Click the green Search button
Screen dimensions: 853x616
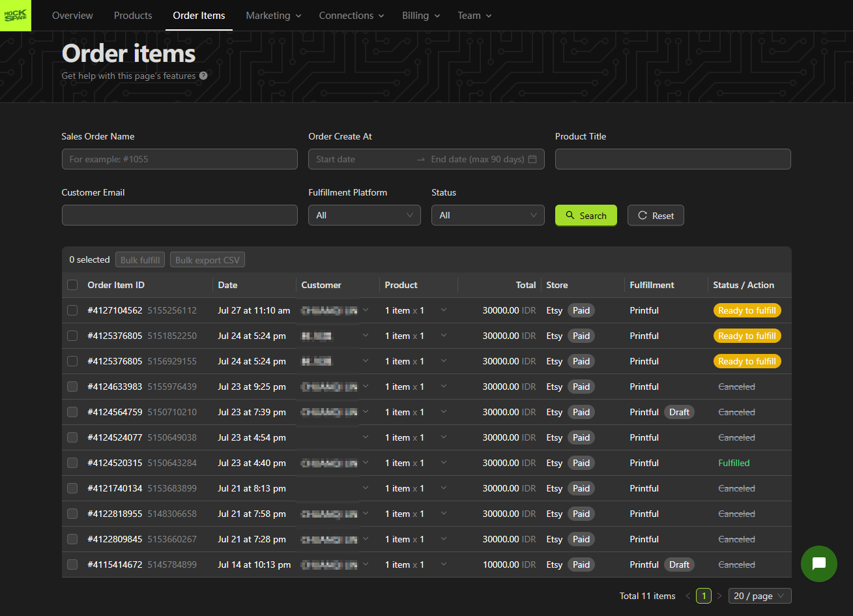point(586,215)
